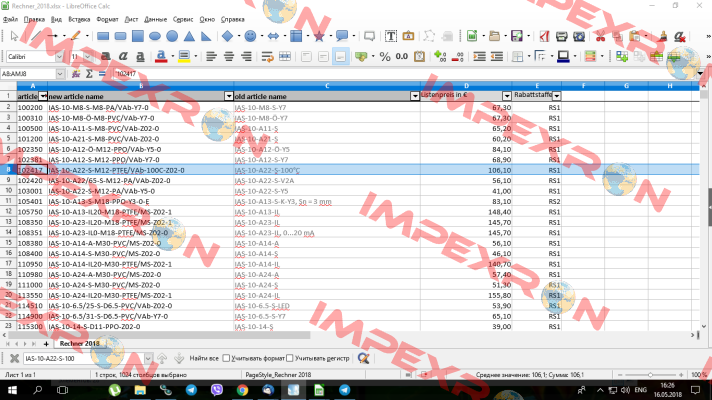Select column D header

(466, 85)
